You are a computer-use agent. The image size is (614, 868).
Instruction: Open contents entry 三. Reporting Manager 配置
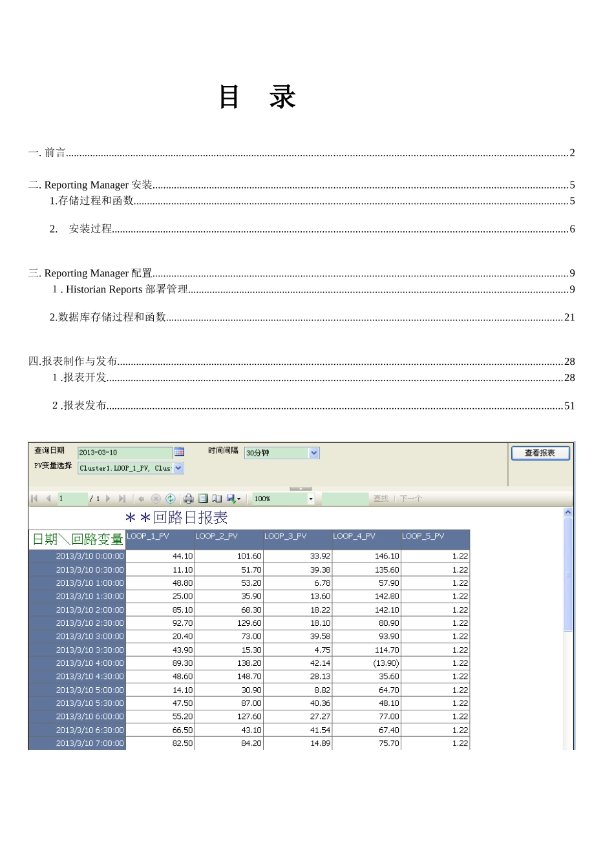tap(301, 273)
